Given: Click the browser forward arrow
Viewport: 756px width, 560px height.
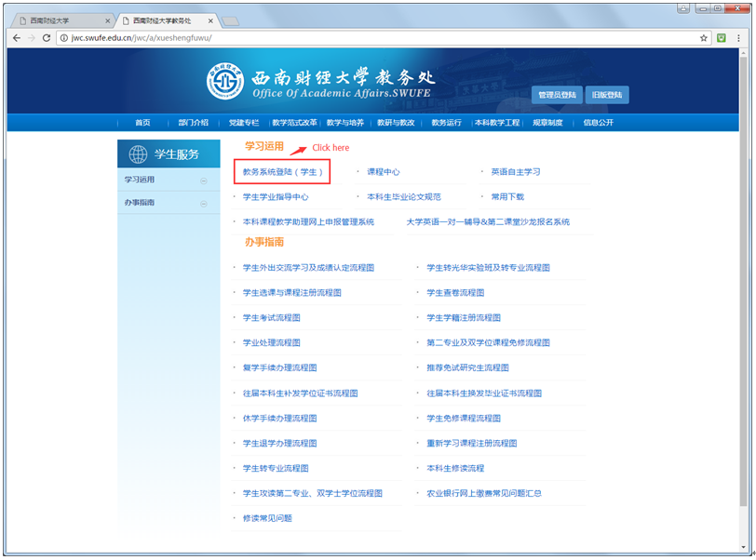Looking at the screenshot, I should [33, 38].
